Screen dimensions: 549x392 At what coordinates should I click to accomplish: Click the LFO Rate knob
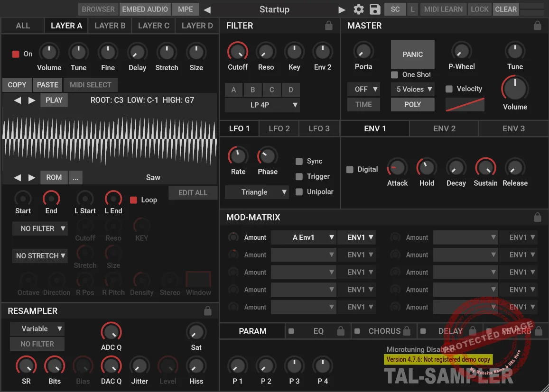[238, 156]
